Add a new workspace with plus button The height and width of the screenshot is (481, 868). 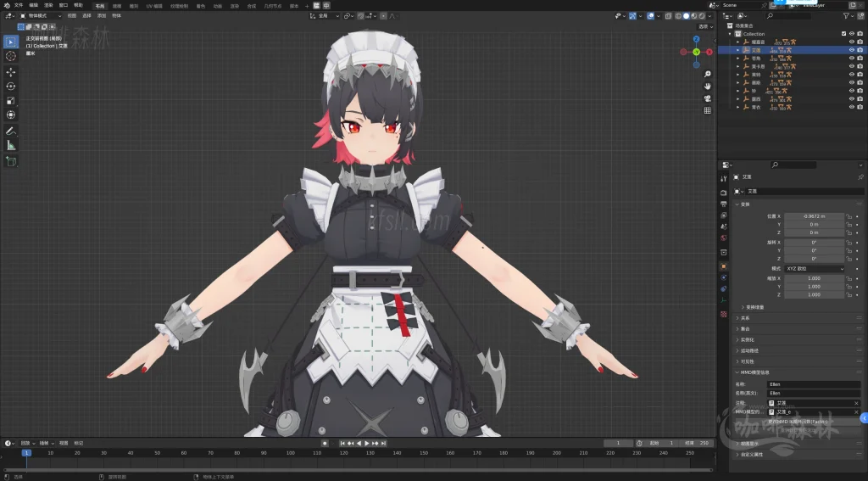pyautogui.click(x=307, y=6)
